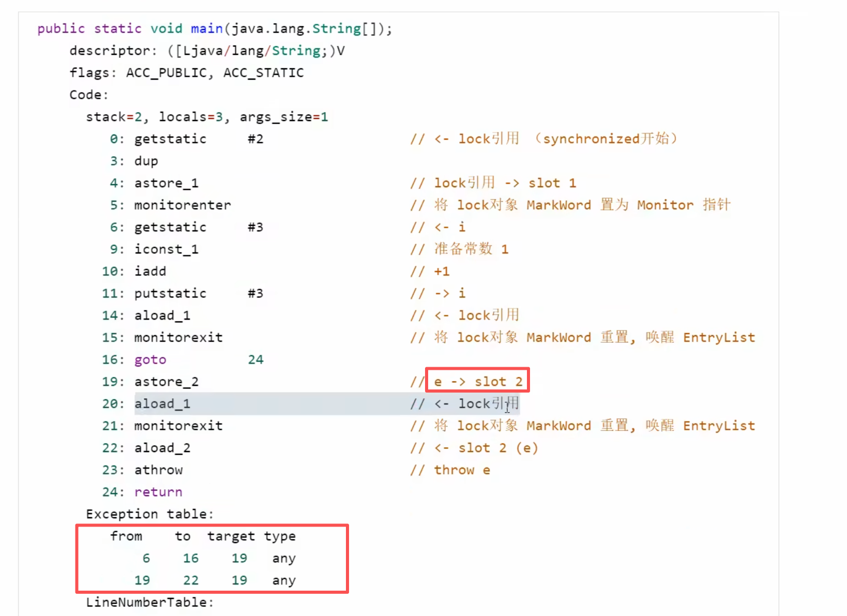Click the '19: astore_2' instruction

tap(150, 382)
